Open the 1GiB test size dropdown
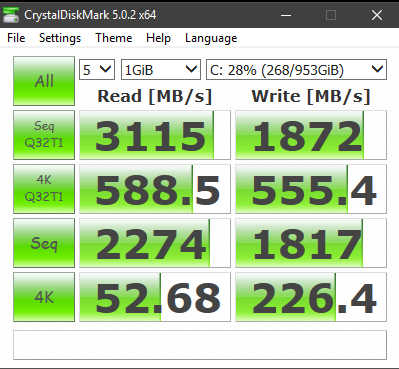 [161, 70]
